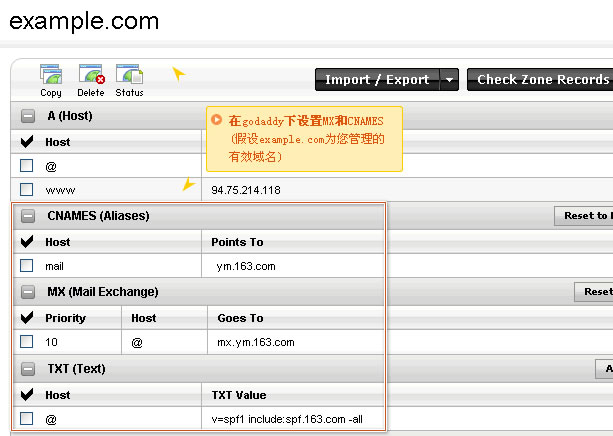Collapse the TXT (Text) section
Viewport: 613px width, 436px height.
coord(28,369)
